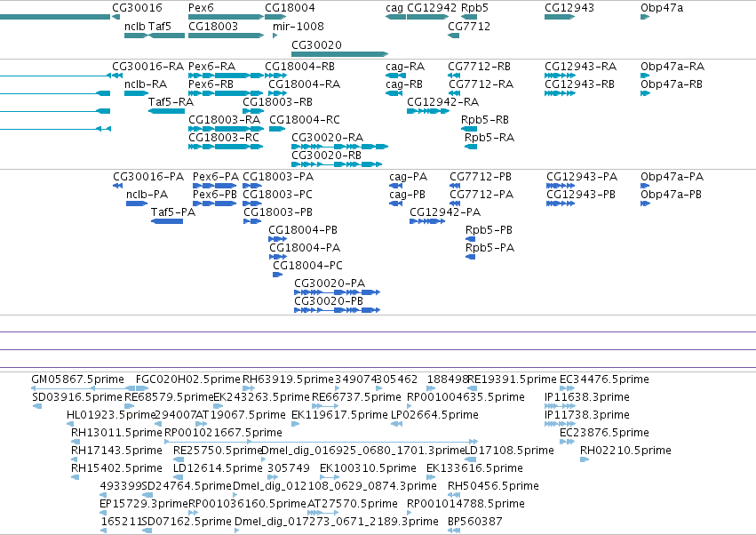Click EST "AT27570.5prime" label
This screenshot has width=756, height=535.
(353, 504)
